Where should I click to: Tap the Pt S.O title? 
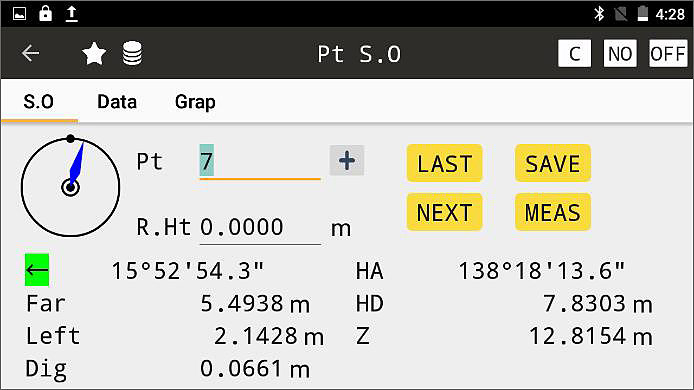(x=359, y=54)
